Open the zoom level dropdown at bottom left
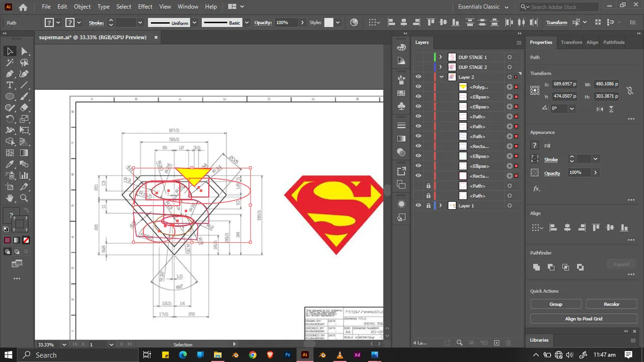The height and width of the screenshot is (362, 644). (64, 344)
